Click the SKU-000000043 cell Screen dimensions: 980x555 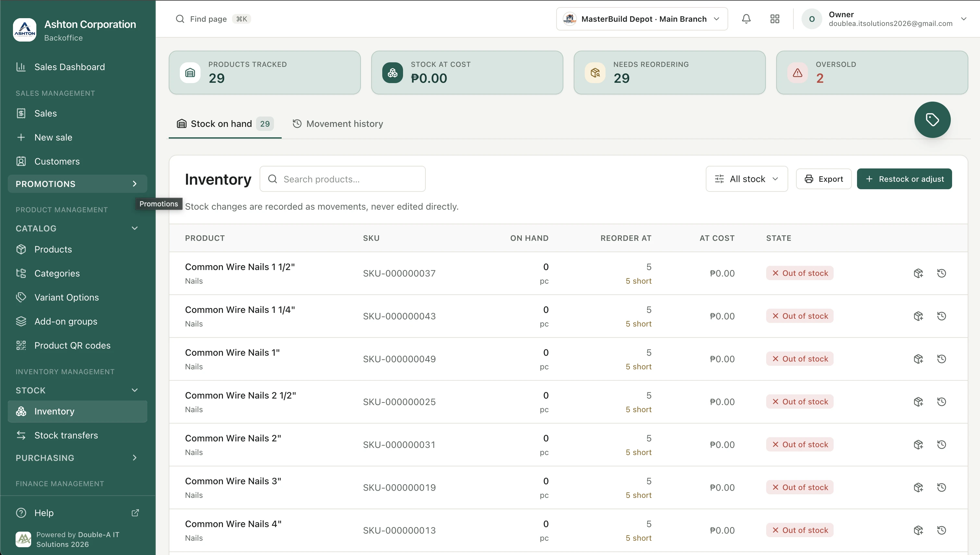[x=399, y=316]
